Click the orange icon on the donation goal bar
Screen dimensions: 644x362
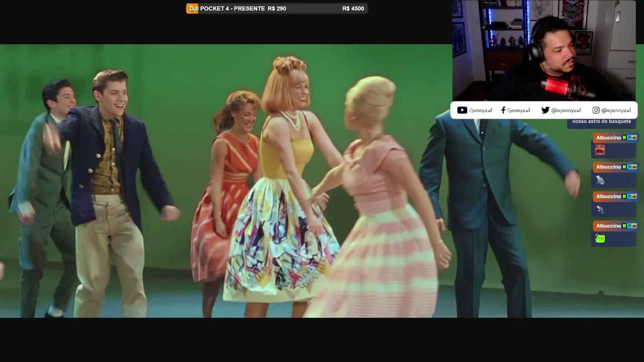pos(192,9)
